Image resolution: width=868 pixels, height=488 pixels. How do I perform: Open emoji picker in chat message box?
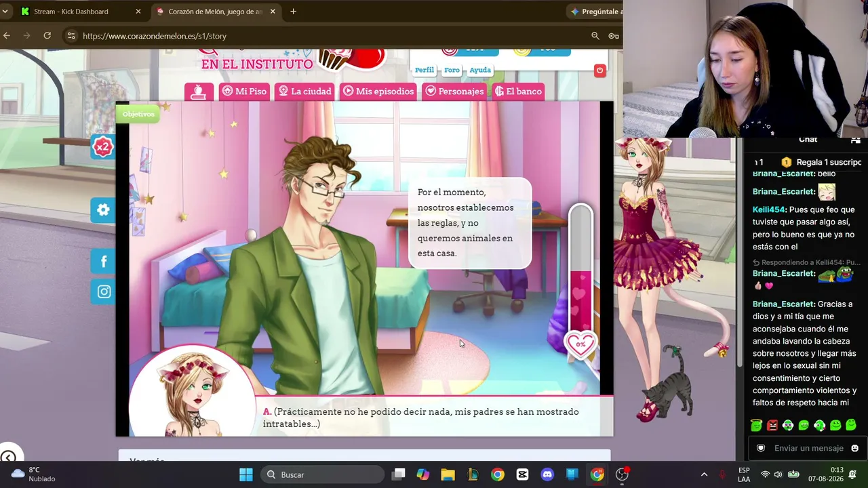[x=854, y=448]
